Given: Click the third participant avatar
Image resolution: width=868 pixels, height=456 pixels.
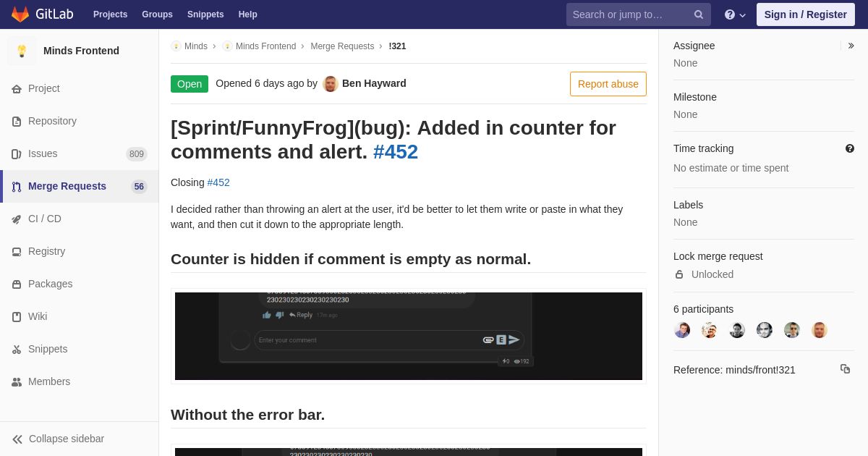Looking at the screenshot, I should (x=737, y=330).
